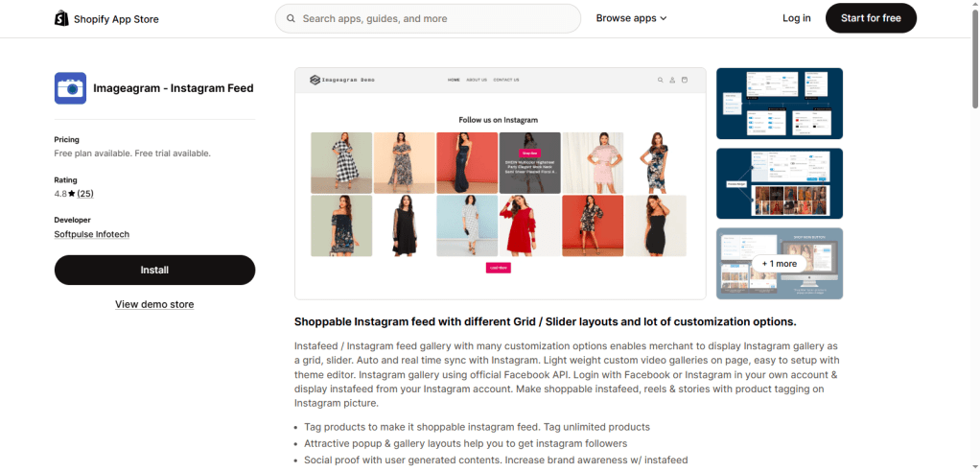This screenshot has width=980, height=472.
Task: Open the main Instagram feed screenshot
Action: coord(500,184)
